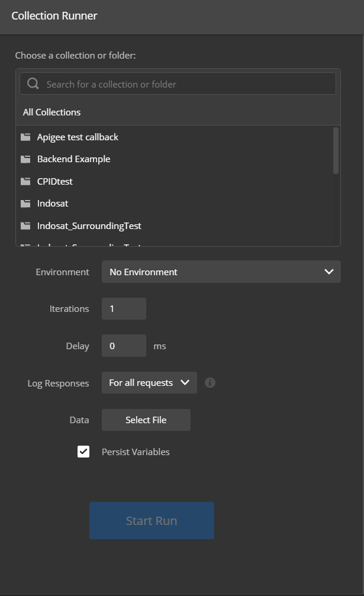Toggle the Persist Variables checkbox

(x=83, y=452)
